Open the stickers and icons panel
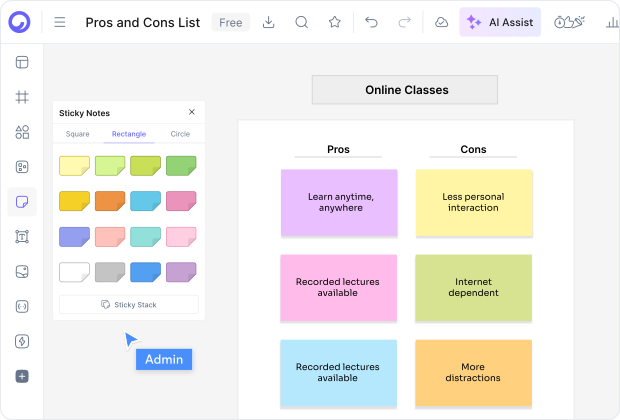 (x=22, y=167)
